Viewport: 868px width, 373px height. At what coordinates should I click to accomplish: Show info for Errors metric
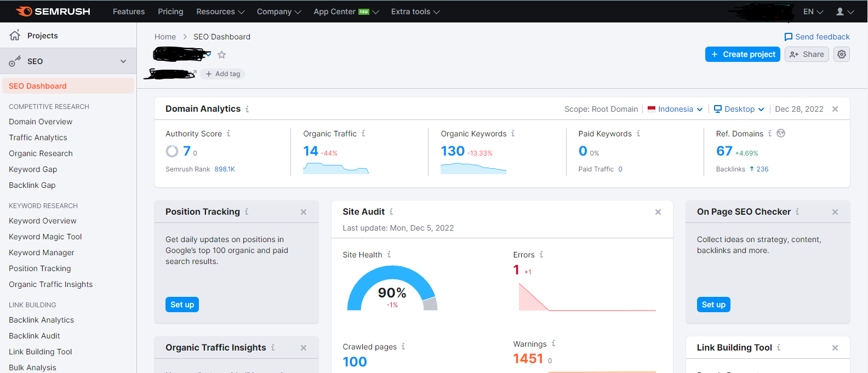(x=541, y=255)
